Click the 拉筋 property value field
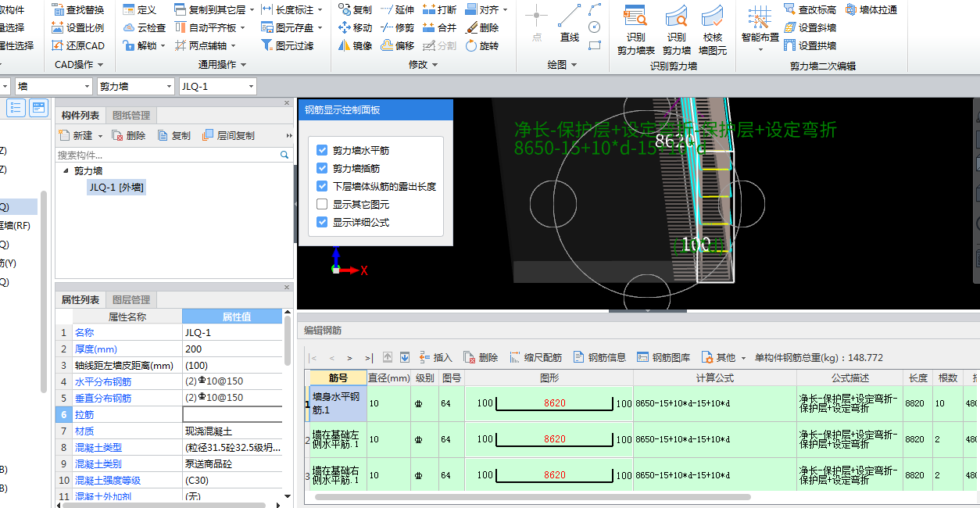 coord(232,414)
